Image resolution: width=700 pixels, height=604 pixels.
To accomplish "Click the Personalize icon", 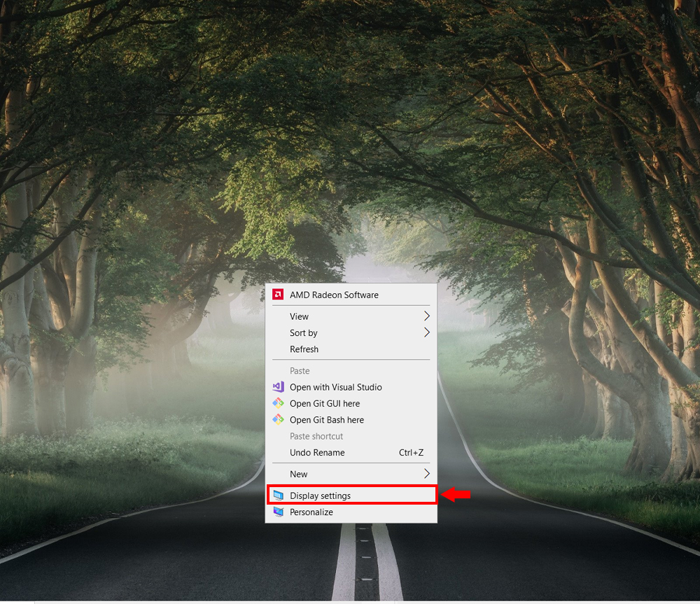I will (278, 512).
